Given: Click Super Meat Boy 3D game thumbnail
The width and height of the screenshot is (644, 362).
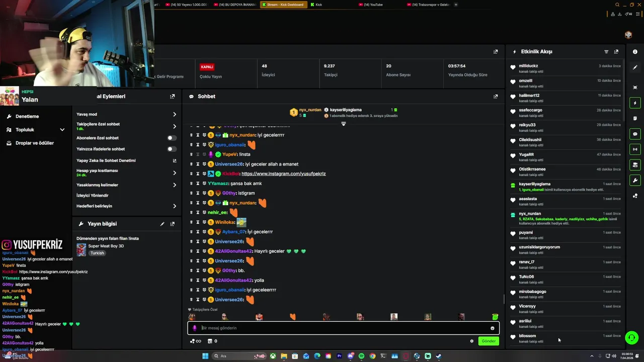Looking at the screenshot, I should [x=81, y=249].
